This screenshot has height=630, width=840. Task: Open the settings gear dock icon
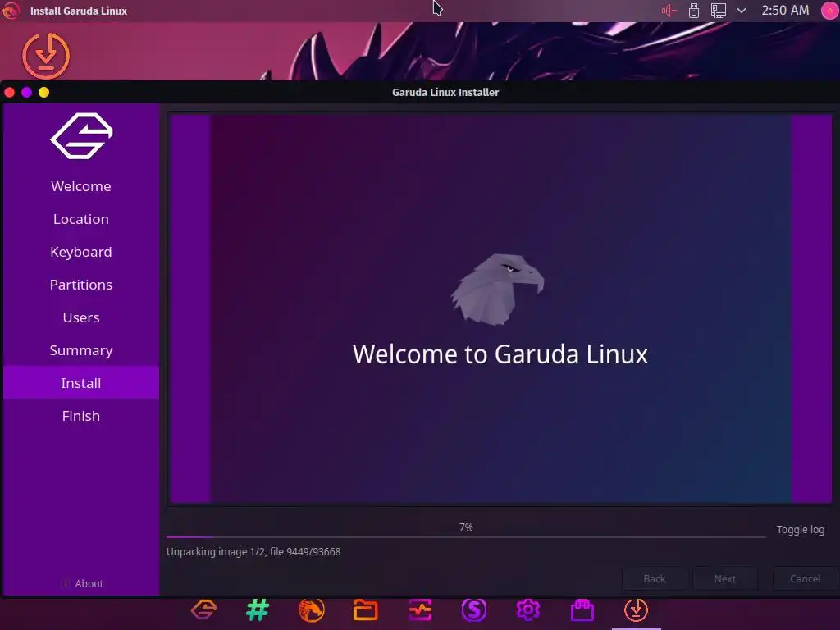pyautogui.click(x=527, y=609)
